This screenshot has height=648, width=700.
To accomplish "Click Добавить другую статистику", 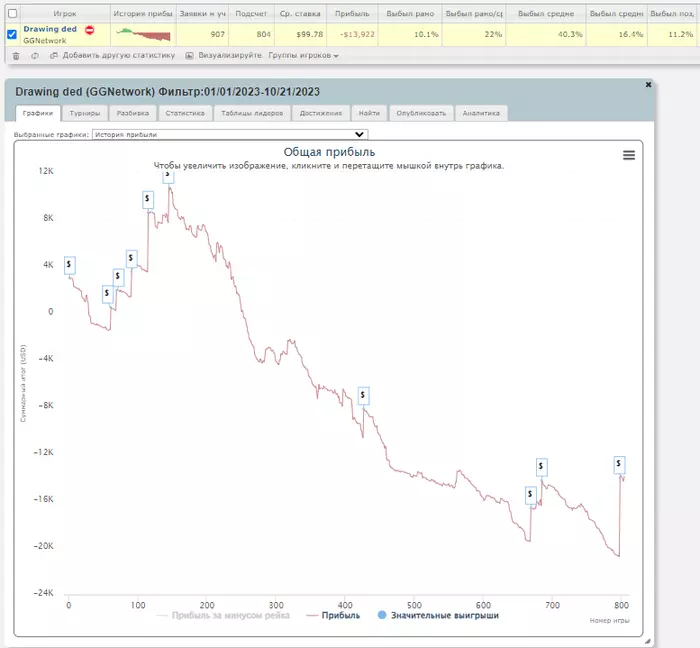I will (119, 55).
